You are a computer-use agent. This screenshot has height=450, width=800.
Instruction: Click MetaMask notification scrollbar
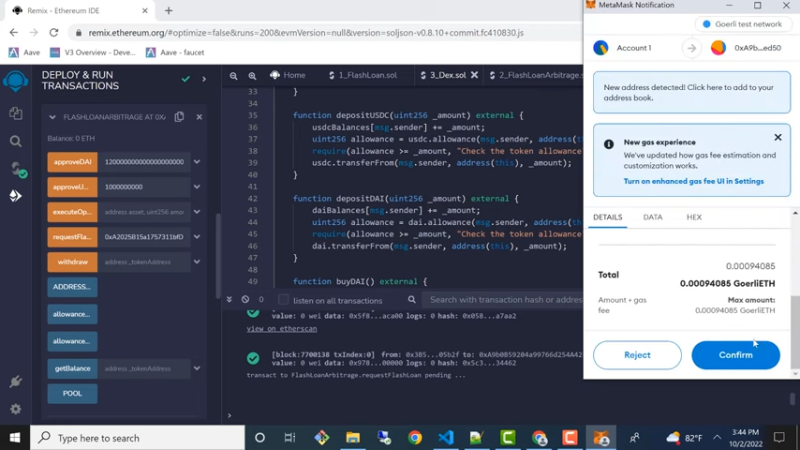(795, 332)
